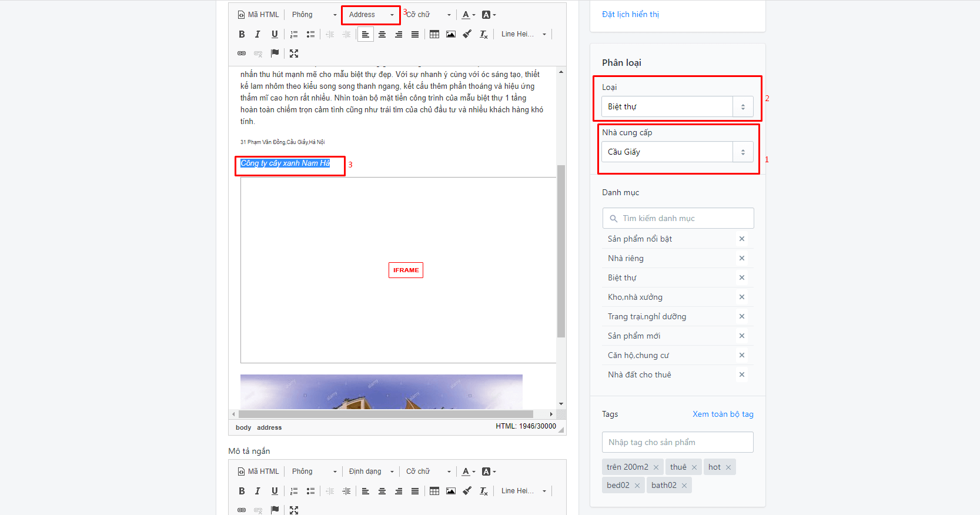The width and height of the screenshot is (980, 515).
Task: Insert bulleted list in top editor
Action: 310,34
